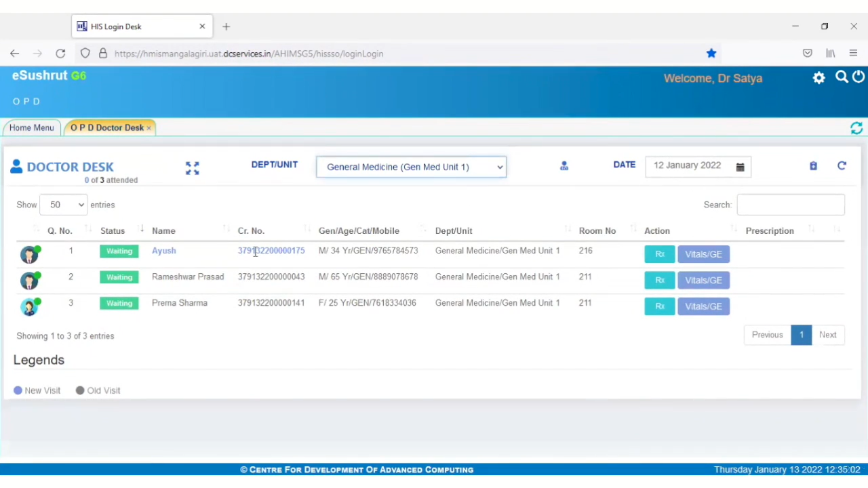Click Prema Sharma's patient avatar icon
This screenshot has width=868, height=488.
pyautogui.click(x=29, y=307)
